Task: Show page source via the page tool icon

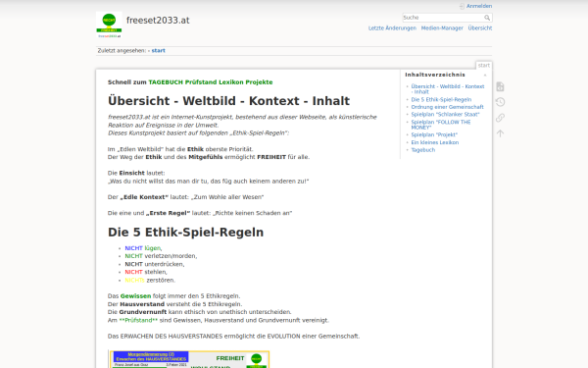Action: point(500,86)
